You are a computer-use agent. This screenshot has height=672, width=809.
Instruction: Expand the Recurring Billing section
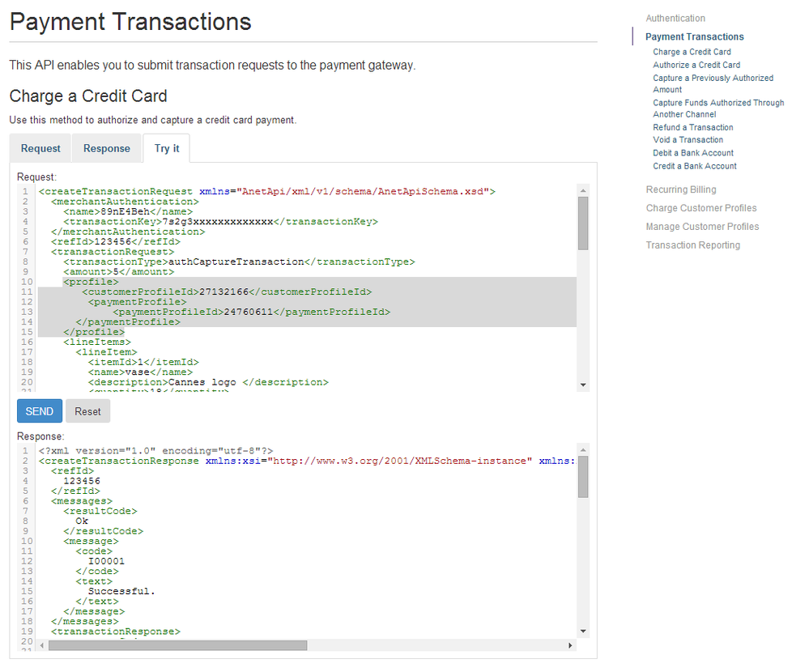(680, 189)
